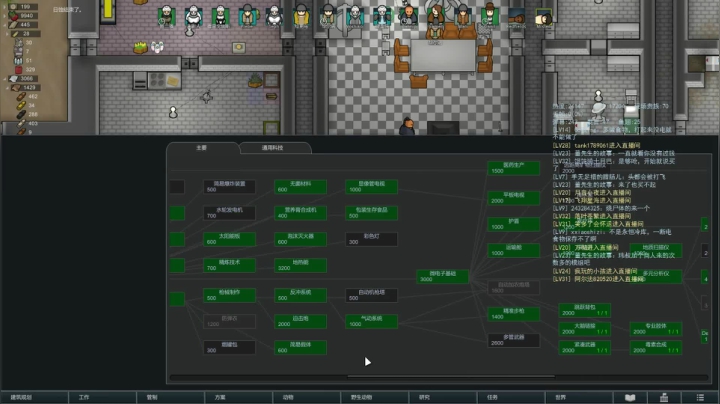Select the 枪械制作 research node
This screenshot has height=404, width=720.
tap(230, 295)
